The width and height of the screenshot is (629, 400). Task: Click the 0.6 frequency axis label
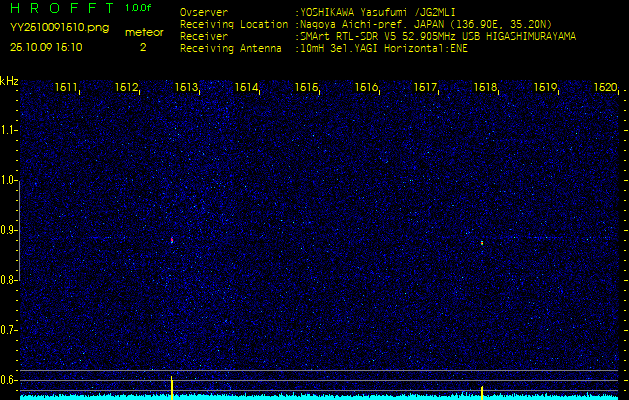[9, 379]
